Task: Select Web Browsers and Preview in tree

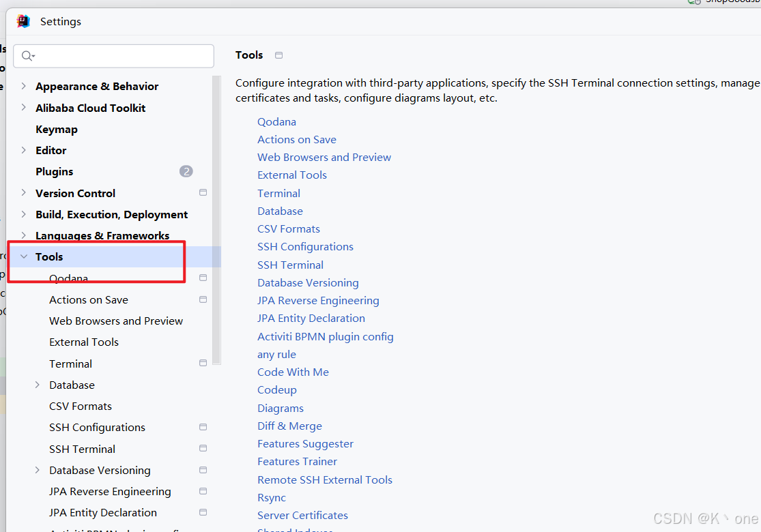Action: (116, 321)
